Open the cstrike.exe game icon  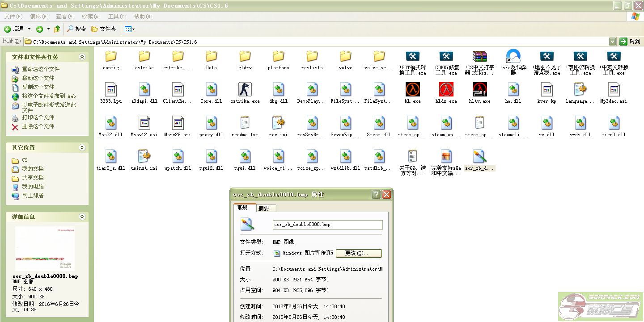click(x=245, y=90)
